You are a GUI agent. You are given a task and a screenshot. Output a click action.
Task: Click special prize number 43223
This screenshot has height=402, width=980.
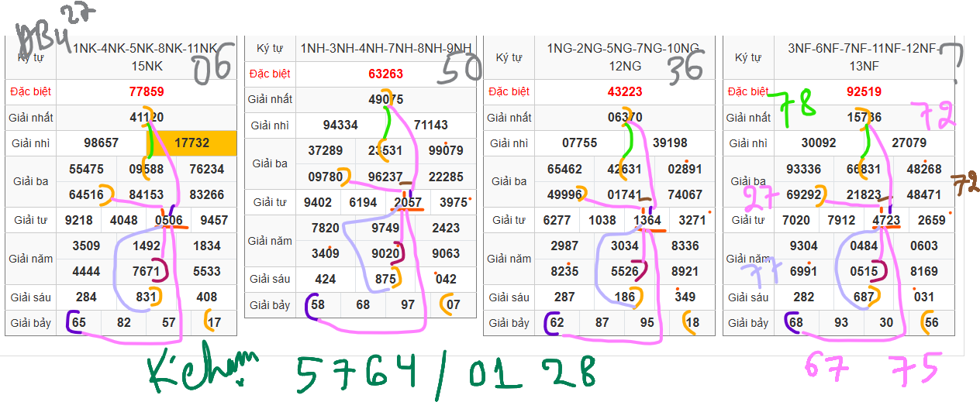click(625, 91)
